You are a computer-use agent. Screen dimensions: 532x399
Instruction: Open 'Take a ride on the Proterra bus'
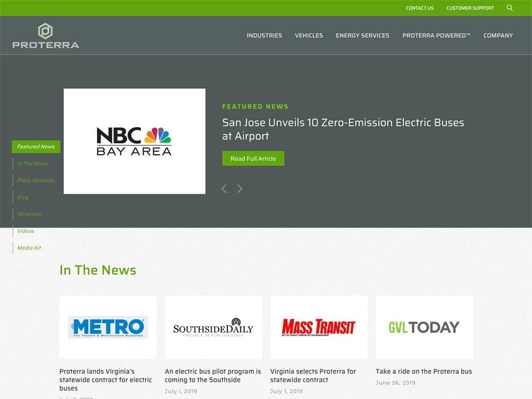click(424, 371)
